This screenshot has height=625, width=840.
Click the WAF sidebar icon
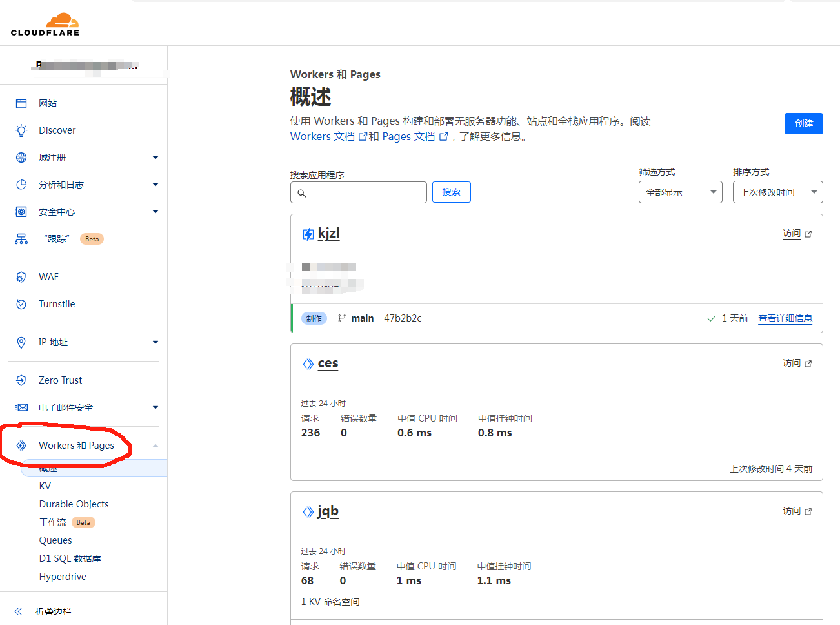(21, 277)
